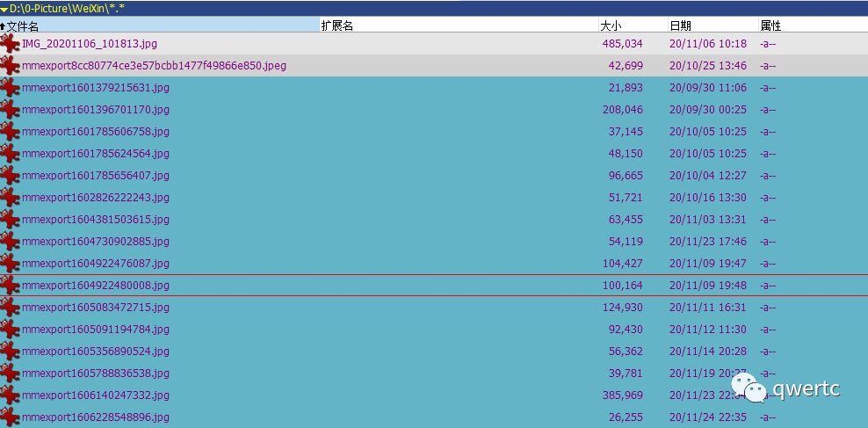Click the date 20/11/24 22:35
Screen dimensions: 868x428
(x=708, y=417)
